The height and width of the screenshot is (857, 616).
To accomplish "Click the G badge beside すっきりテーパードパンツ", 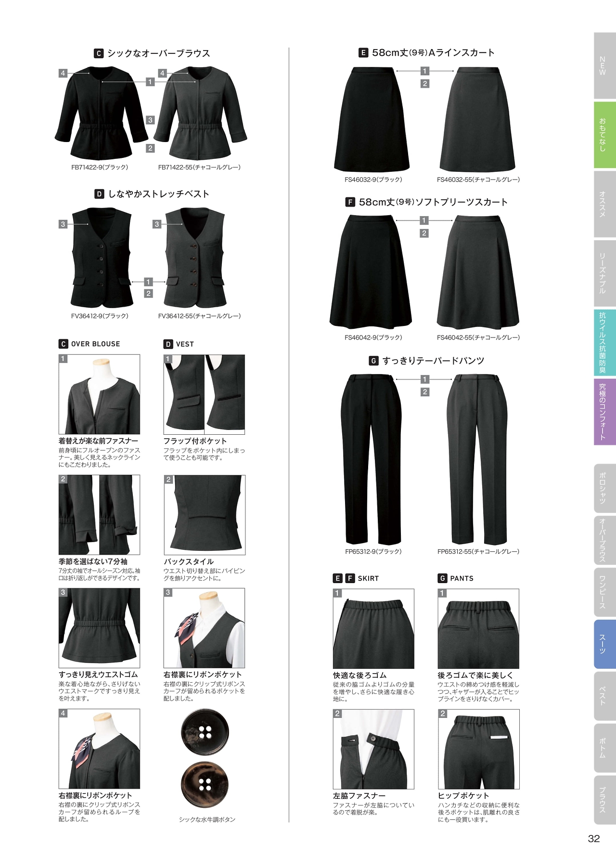I will coord(373,361).
